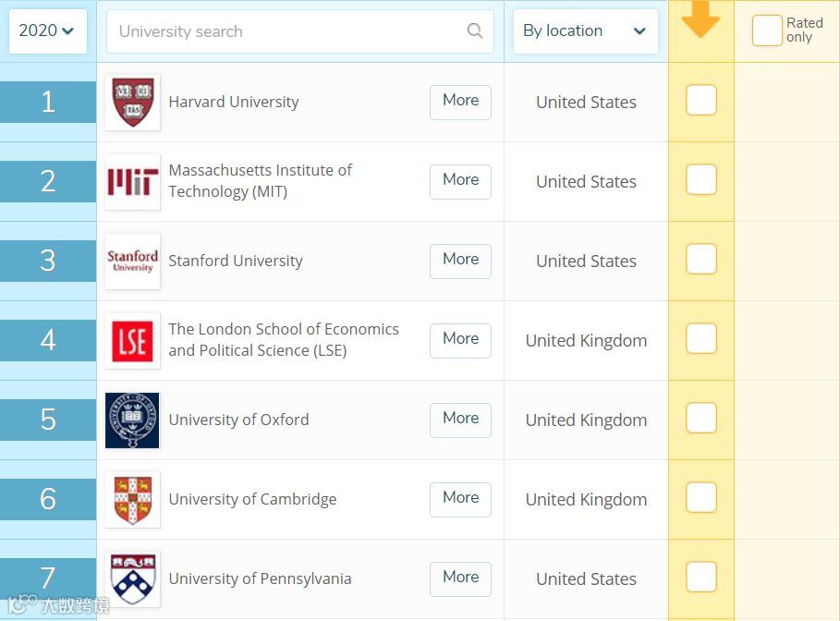Click More button for Massachusetts Institute of Technology
The image size is (840, 621).
[460, 181]
